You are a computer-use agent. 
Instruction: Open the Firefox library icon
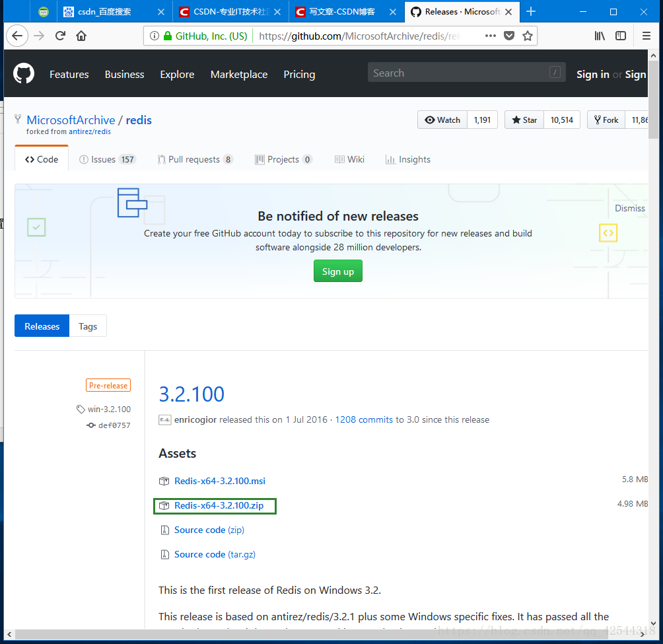[x=600, y=36]
